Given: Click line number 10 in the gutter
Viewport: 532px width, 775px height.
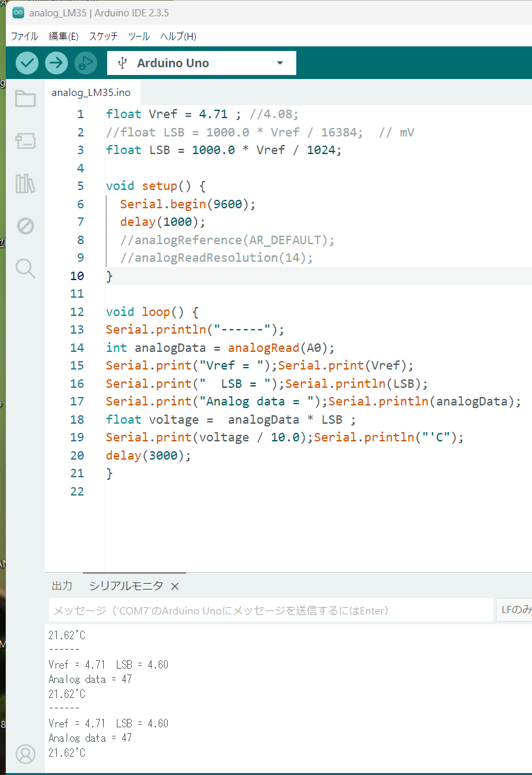Looking at the screenshot, I should (x=77, y=276).
